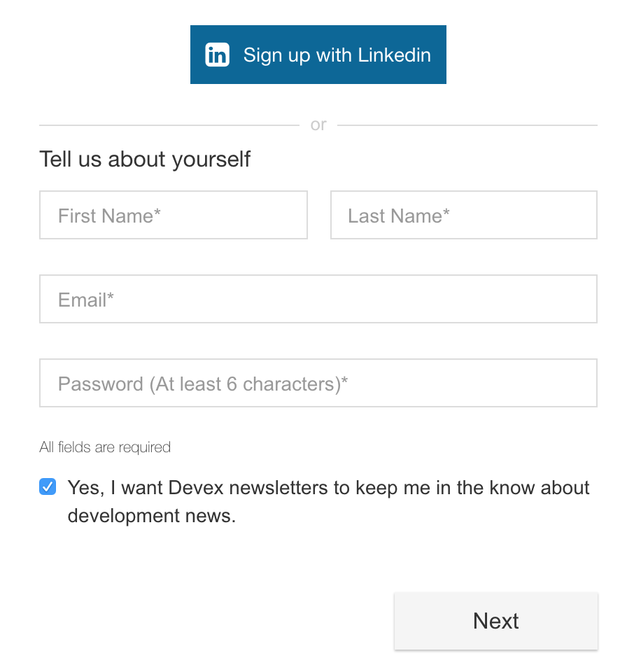The width and height of the screenshot is (620, 672).
Task: Proceed using the Next button
Action: (x=495, y=621)
